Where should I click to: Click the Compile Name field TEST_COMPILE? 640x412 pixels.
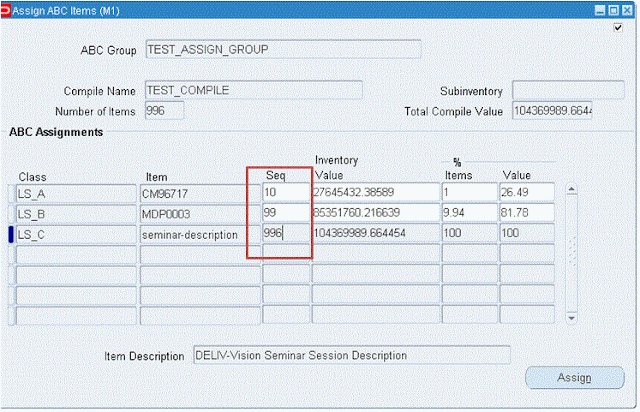pos(253,90)
